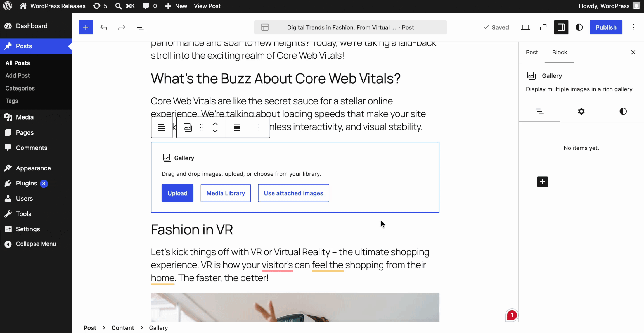Open the Document Overview list icon
Viewport: 644px width, 333px height.
[139, 27]
